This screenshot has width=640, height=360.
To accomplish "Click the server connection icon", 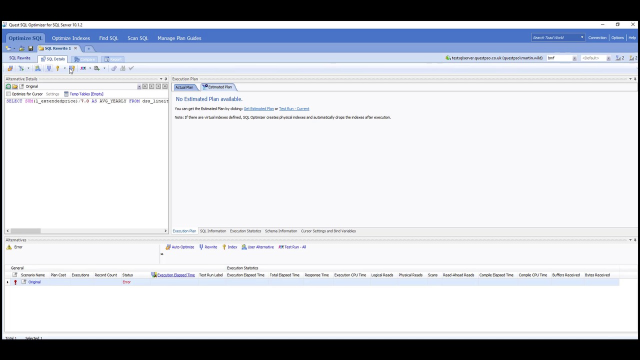I will [448, 58].
